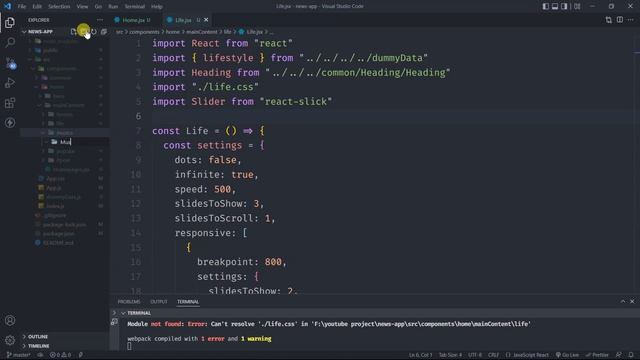Click the new folder name input field
Viewport: 640px width, 360px height.
(x=84, y=142)
